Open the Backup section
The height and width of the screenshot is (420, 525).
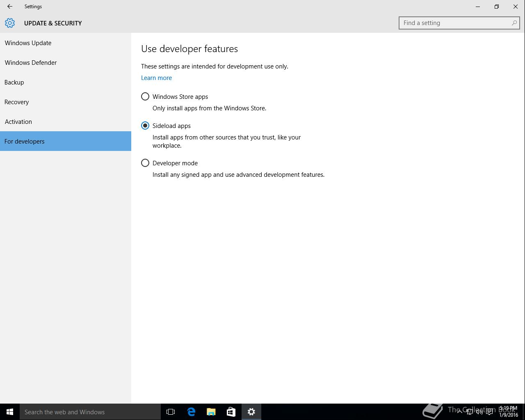pos(66,82)
